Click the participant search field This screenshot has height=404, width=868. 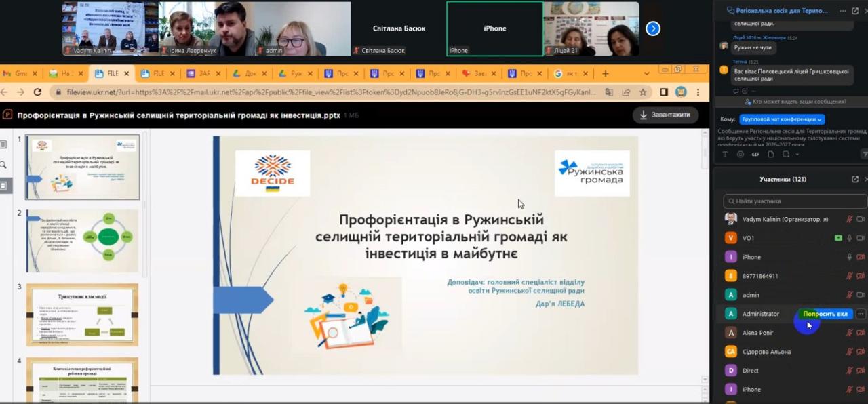point(793,201)
